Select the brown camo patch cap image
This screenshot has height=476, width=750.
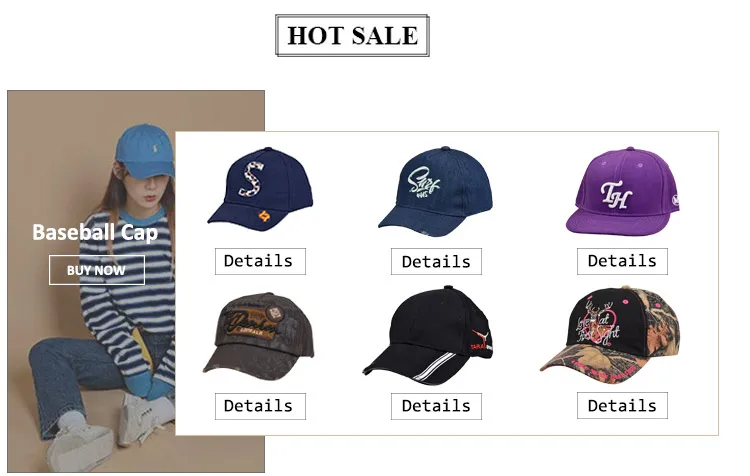point(259,336)
